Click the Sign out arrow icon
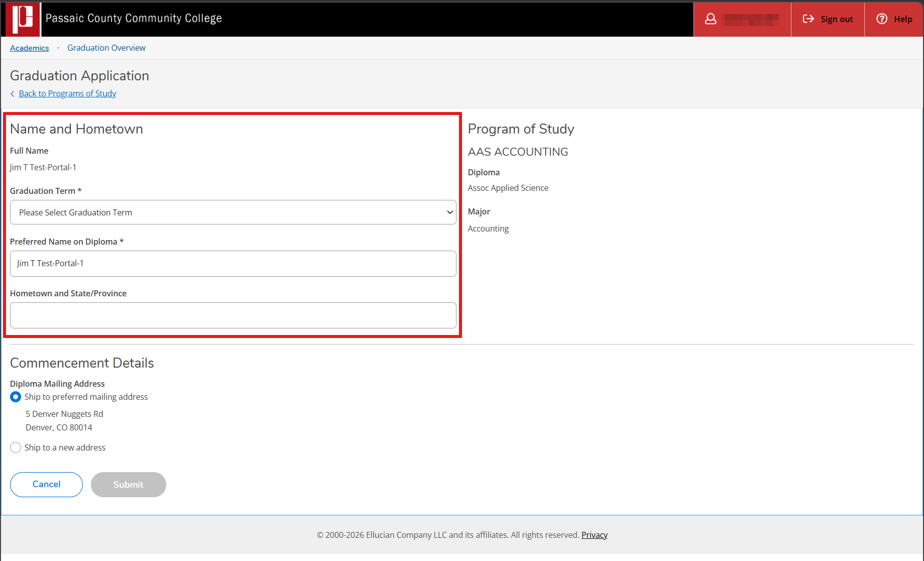This screenshot has height=561, width=924. (808, 19)
